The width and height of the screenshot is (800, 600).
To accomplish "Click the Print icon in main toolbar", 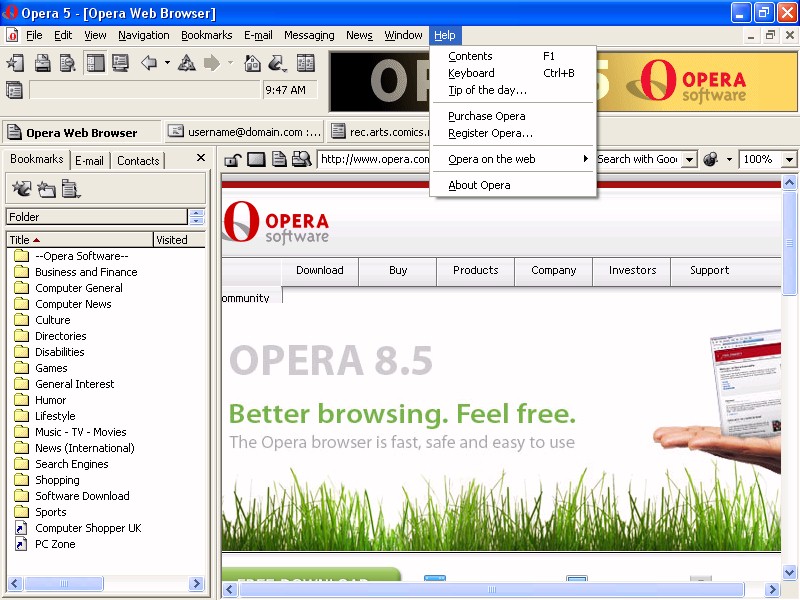I will click(42, 63).
